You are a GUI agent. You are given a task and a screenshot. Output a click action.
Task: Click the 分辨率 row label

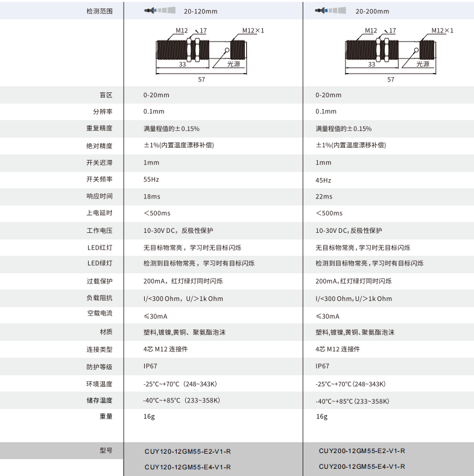(103, 112)
